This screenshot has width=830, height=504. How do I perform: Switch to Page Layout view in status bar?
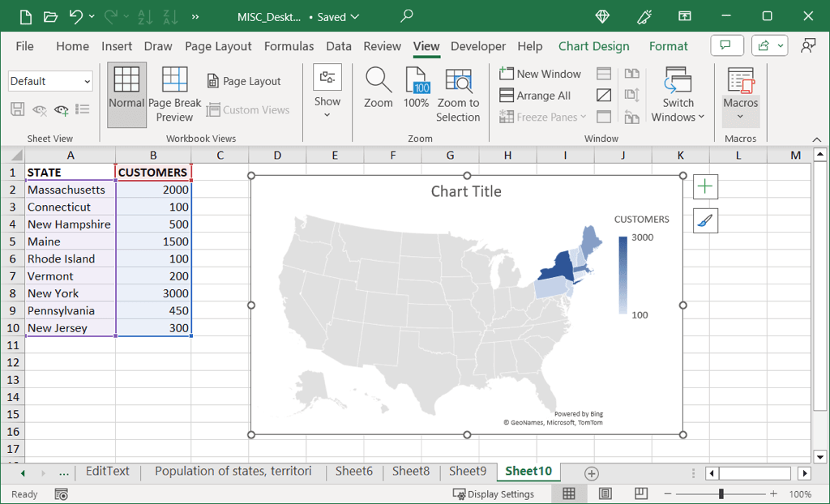[605, 493]
